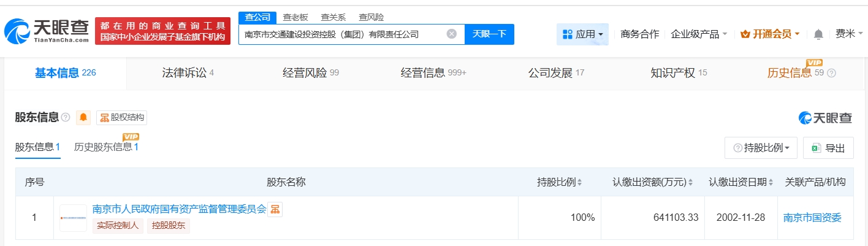Open the 商务合作 link
Viewport: 868px width, 246px height.
coord(640,34)
